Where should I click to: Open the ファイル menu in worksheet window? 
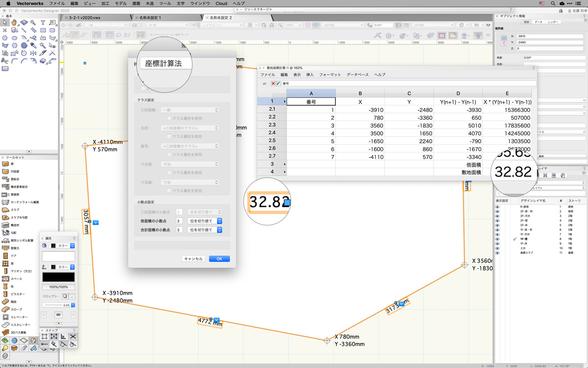click(268, 75)
